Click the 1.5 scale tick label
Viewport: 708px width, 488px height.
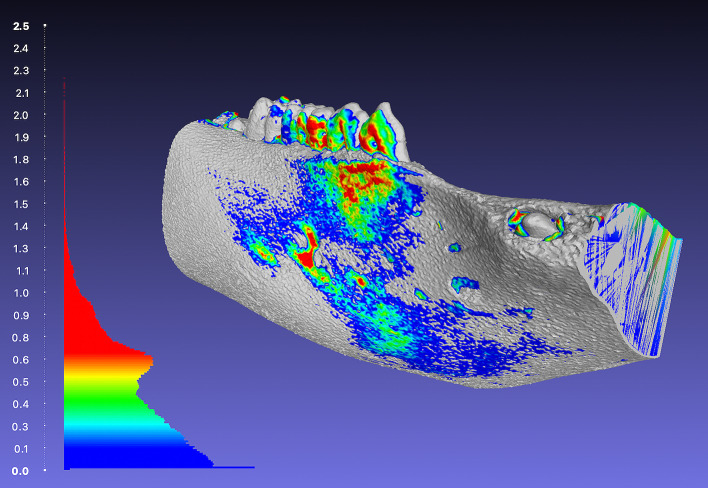[21, 204]
